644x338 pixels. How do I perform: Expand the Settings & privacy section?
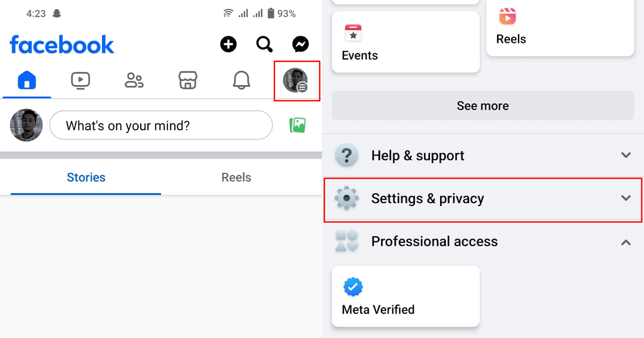coord(625,199)
